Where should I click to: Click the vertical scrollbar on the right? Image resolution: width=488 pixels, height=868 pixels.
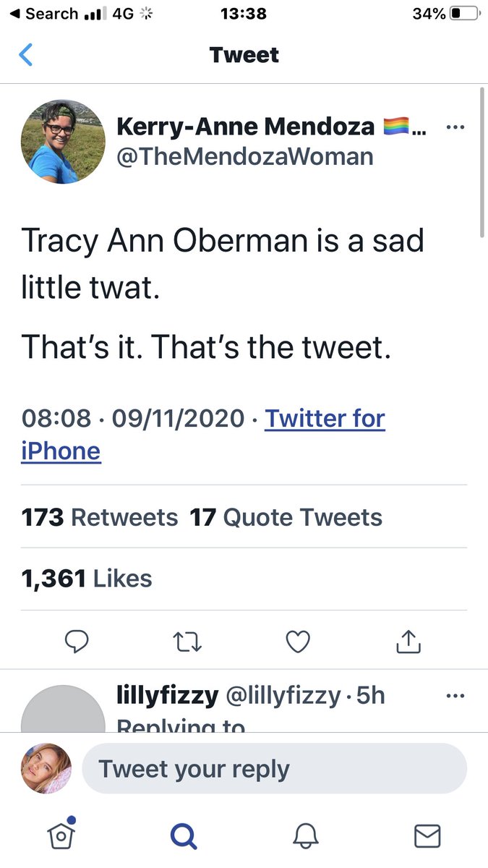pos(481,163)
